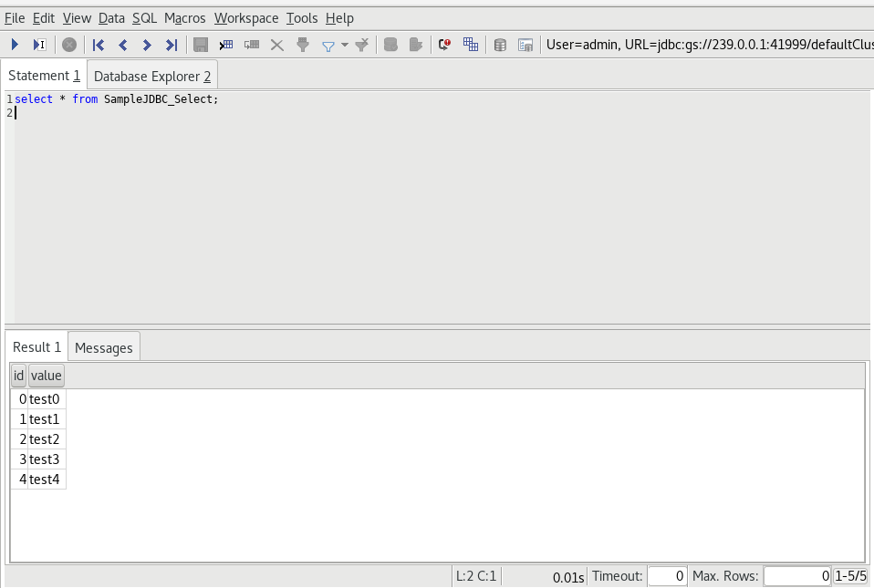The width and height of the screenshot is (874, 588).
Task: Select the test3 cell in results
Action: (x=45, y=459)
